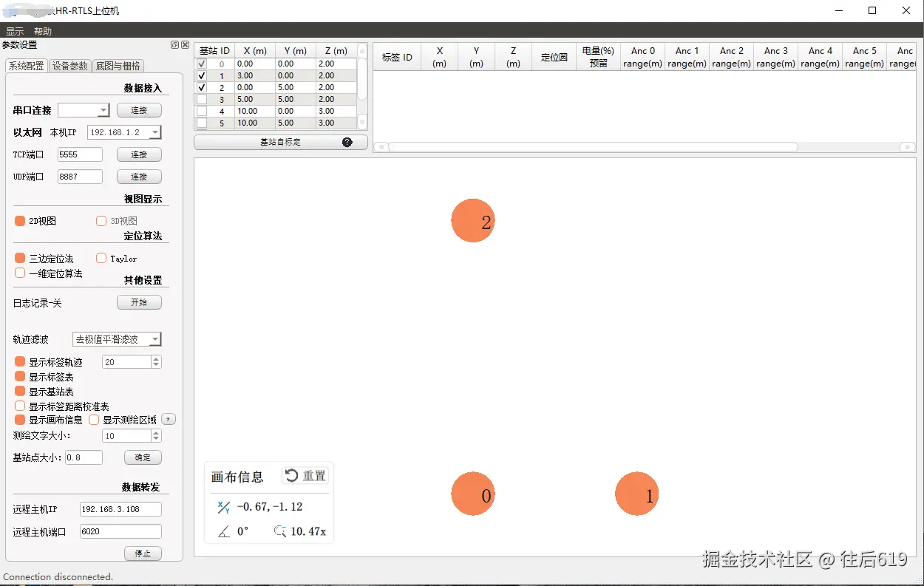The image size is (924, 586).
Task: Close the 参数设置 panel
Action: 185,45
